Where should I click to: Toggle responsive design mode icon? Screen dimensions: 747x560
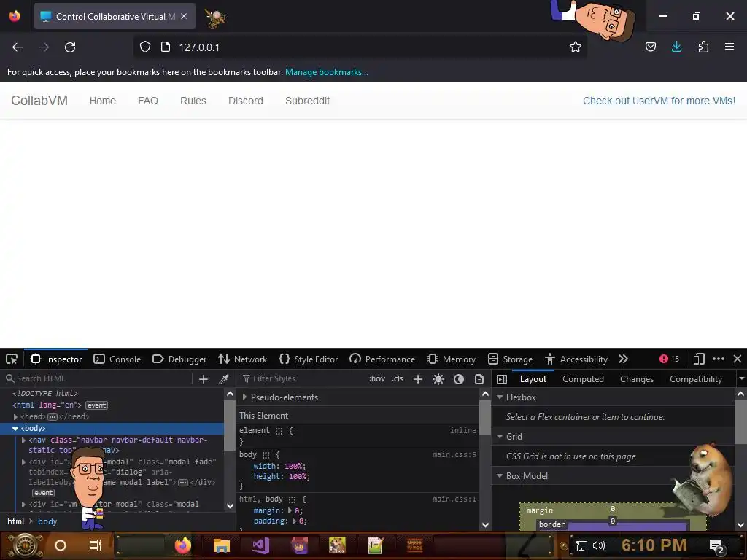698,359
